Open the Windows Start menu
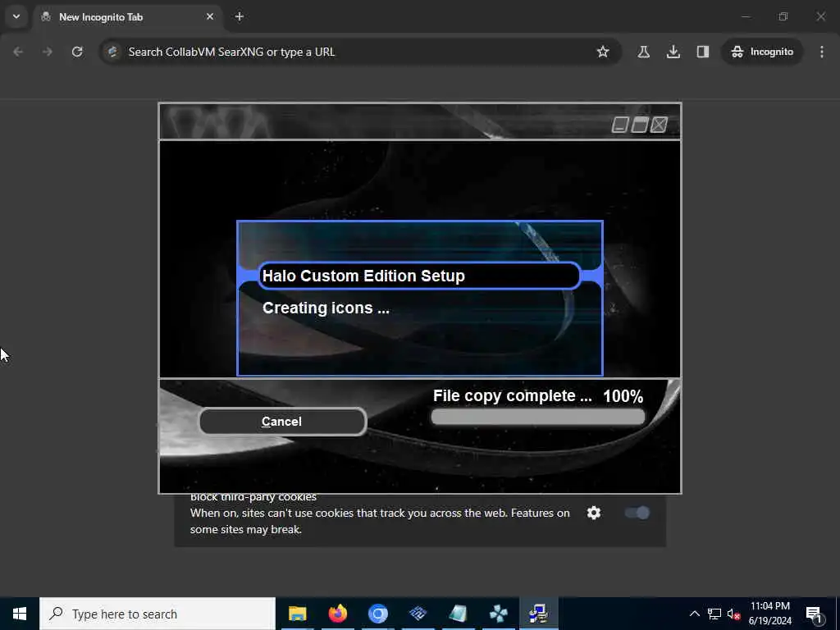Viewport: 840px width, 630px height. point(20,614)
